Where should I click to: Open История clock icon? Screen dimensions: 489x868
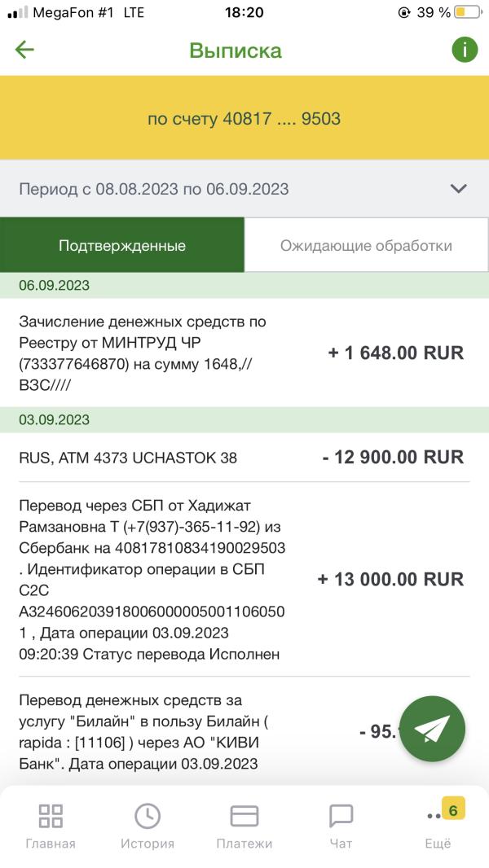148,826
